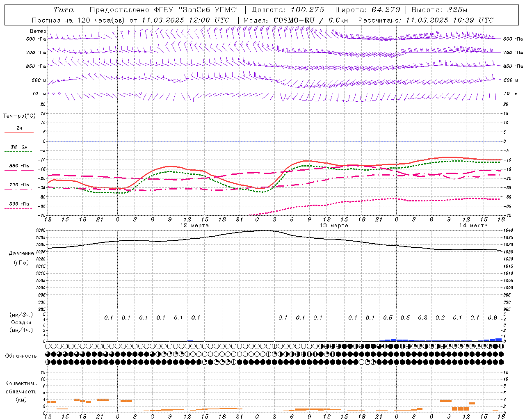Click the '13 марта' date label
Screen dimensions: 525x420
point(334,226)
